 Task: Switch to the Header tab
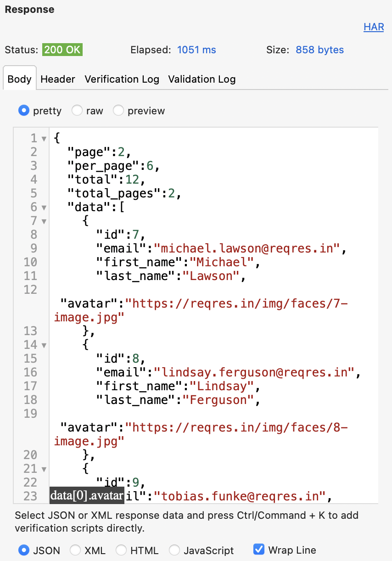tap(58, 79)
